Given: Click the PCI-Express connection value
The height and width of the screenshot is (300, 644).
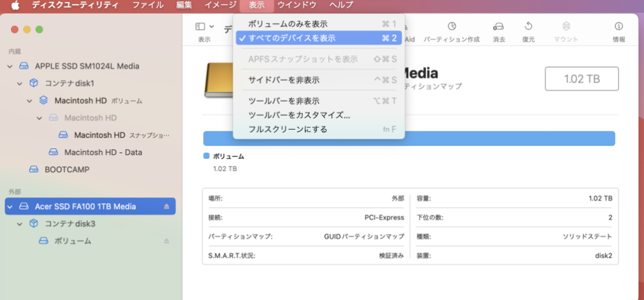Looking at the screenshot, I should [x=384, y=218].
